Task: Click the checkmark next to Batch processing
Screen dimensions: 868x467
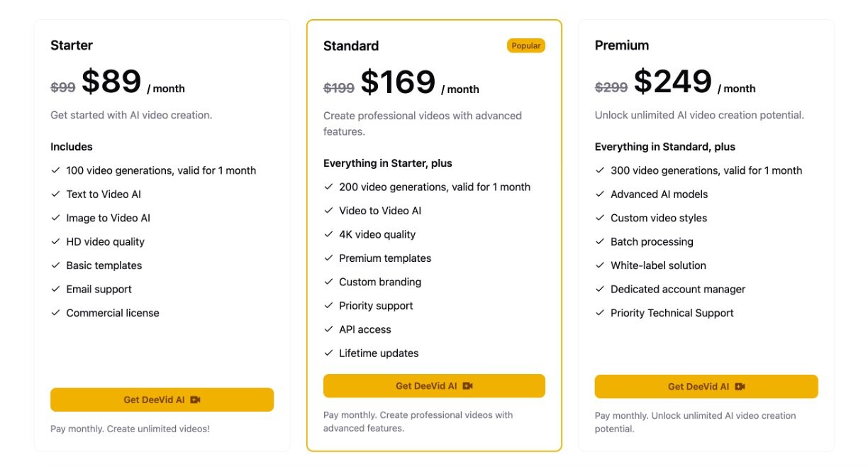Action: pyautogui.click(x=600, y=241)
